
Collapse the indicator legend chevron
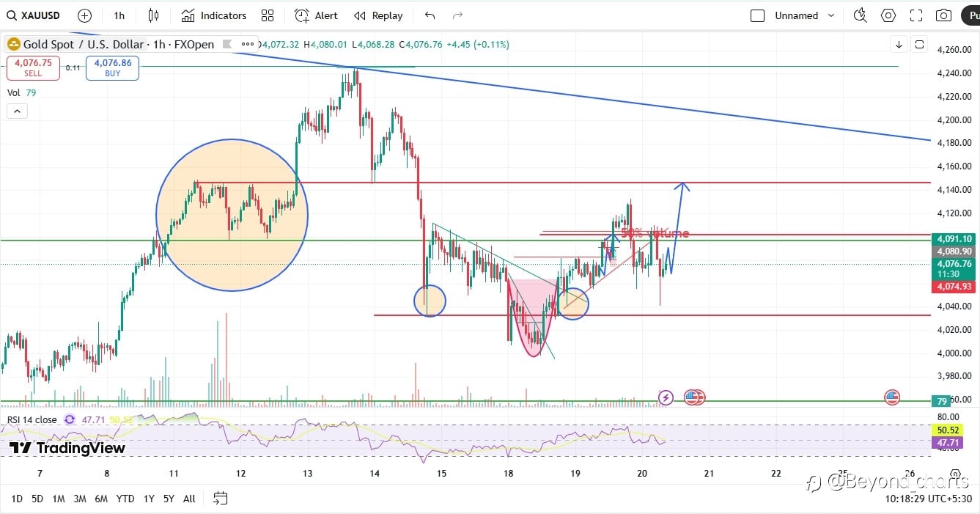coord(18,111)
